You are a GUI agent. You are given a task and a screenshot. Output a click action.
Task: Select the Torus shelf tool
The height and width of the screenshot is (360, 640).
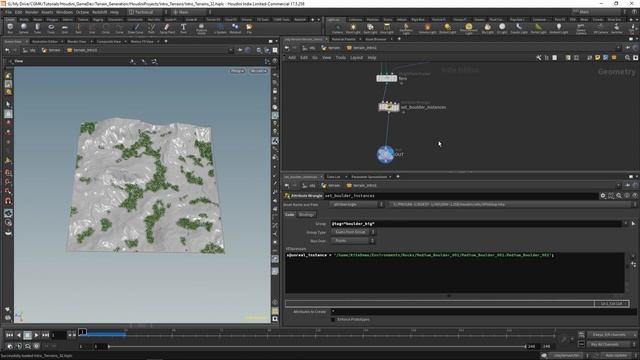tap(51, 28)
